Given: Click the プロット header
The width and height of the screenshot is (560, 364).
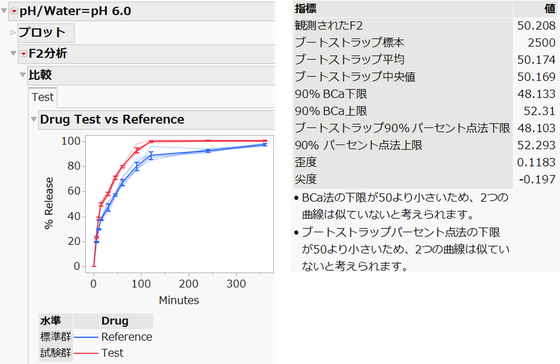Looking at the screenshot, I should [x=42, y=33].
